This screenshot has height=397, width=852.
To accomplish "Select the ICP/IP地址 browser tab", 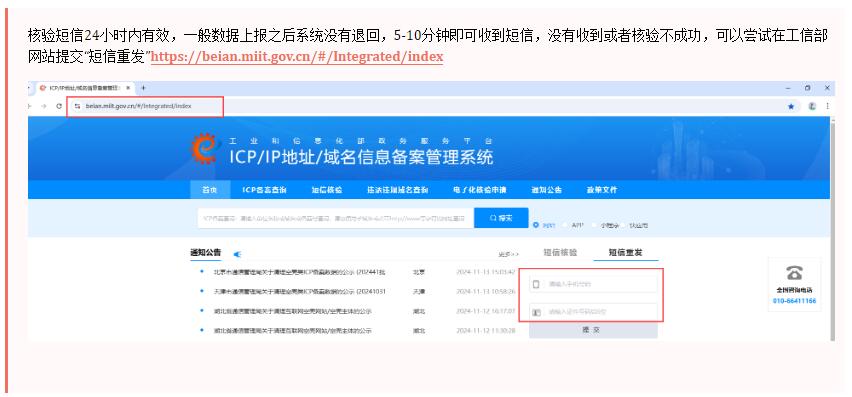I will pyautogui.click(x=85, y=87).
